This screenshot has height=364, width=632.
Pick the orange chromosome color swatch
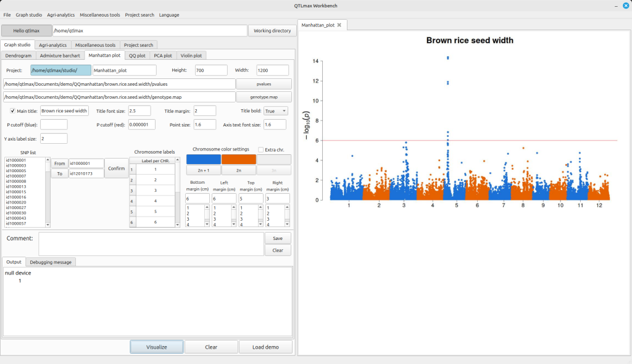click(x=238, y=159)
